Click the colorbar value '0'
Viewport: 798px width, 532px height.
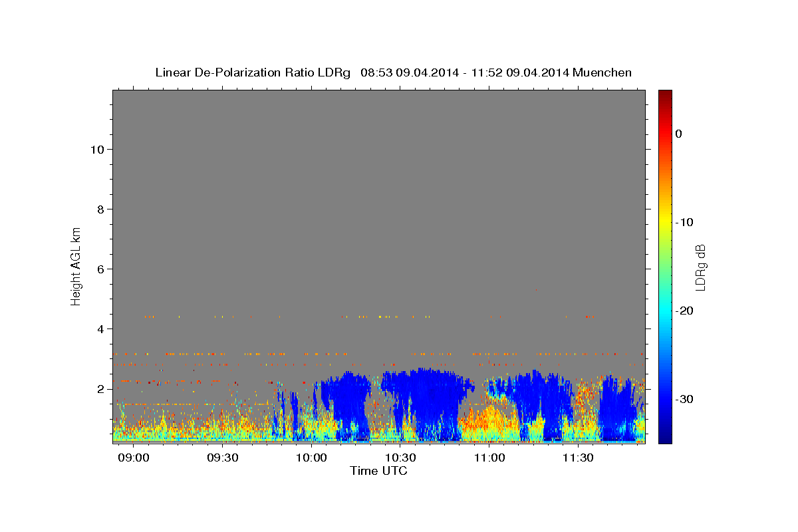click(x=678, y=134)
